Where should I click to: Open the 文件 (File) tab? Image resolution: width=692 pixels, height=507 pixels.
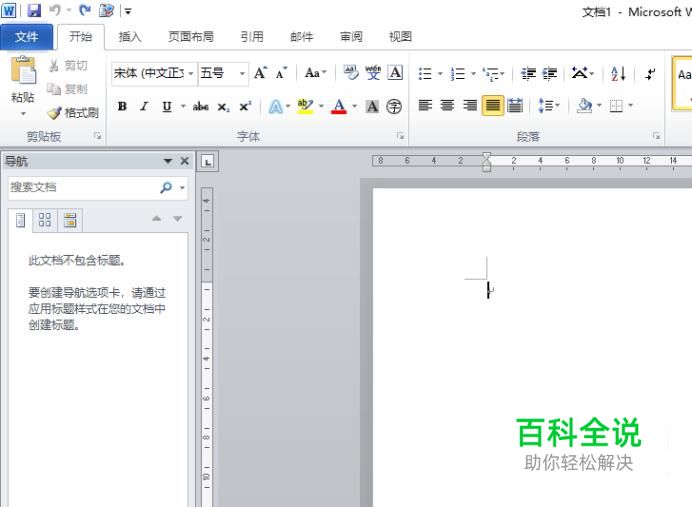pos(26,37)
